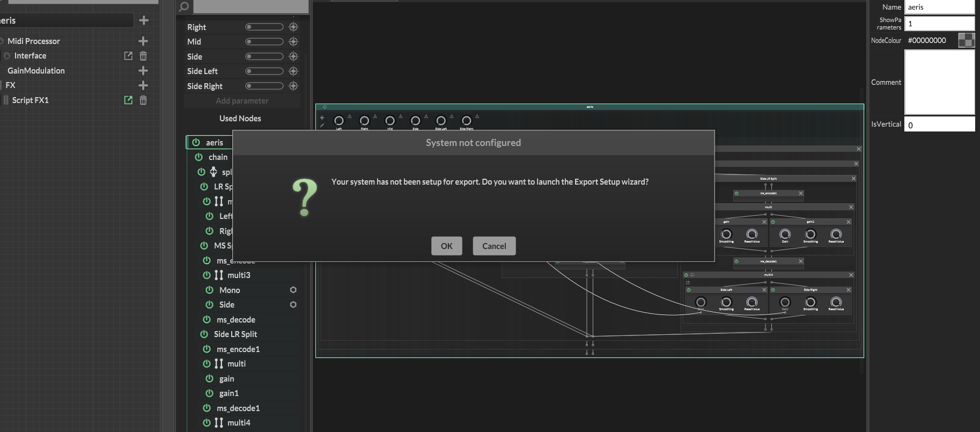Click the Mid parameter slider
980x432 pixels.
tap(264, 41)
